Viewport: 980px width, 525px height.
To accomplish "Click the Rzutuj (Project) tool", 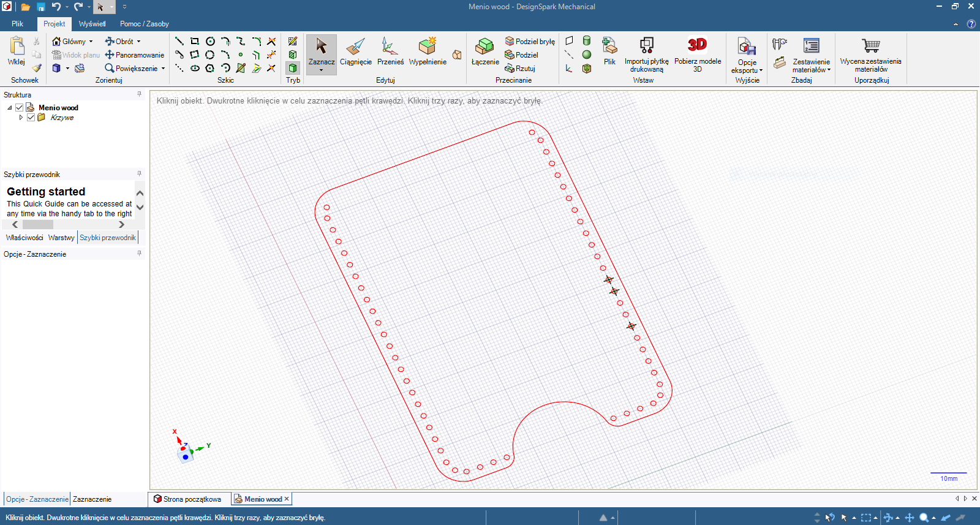I will 520,68.
